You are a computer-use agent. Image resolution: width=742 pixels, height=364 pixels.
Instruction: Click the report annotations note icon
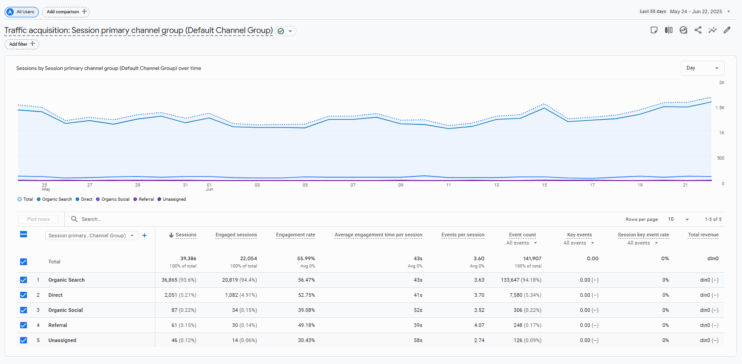pyautogui.click(x=654, y=30)
